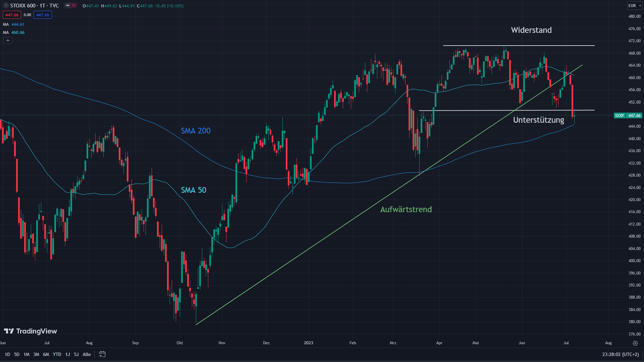
Task: Select the MA 444.61 indicator legend
Action: pyautogui.click(x=14, y=24)
